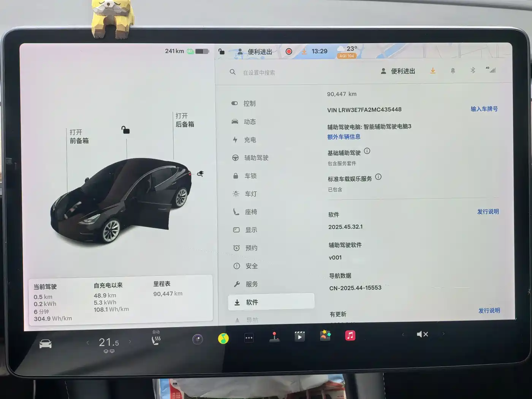Screen dimensions: 532x399
Task: Click the 在设置中搜索 search field
Action: click(260, 72)
